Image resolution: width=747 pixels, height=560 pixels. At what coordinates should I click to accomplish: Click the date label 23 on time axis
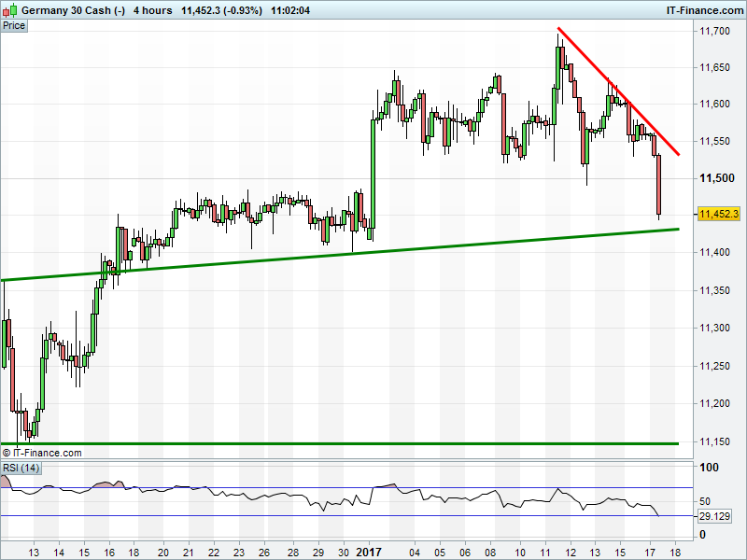239,553
